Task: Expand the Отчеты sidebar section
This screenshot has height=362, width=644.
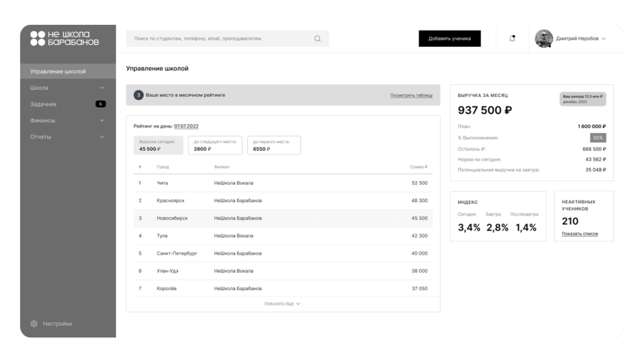Action: (102, 137)
